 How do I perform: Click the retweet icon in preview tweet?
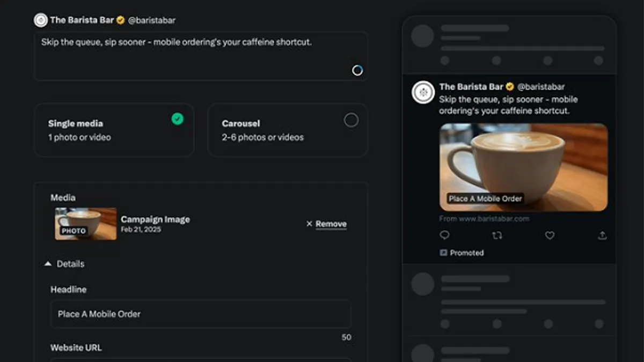[497, 235]
